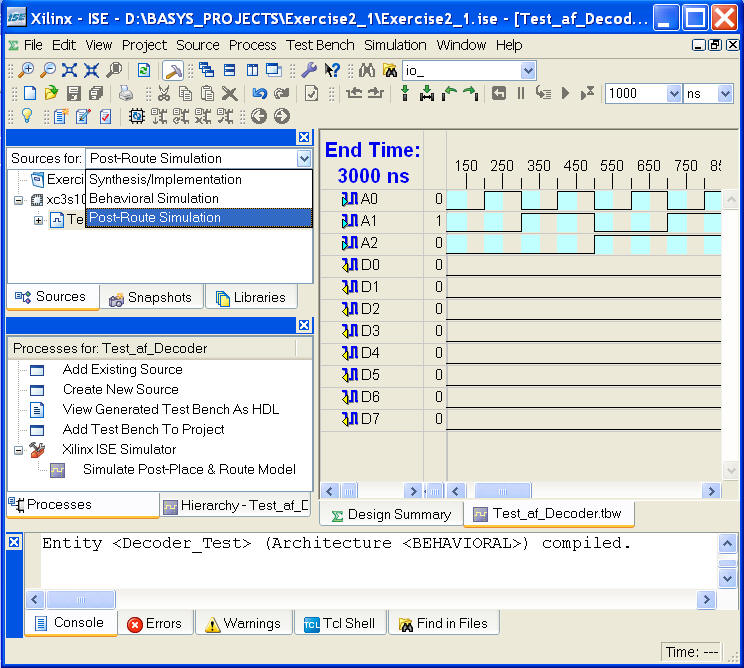
Task: Click Add Test Bench To Project
Action: 143,429
